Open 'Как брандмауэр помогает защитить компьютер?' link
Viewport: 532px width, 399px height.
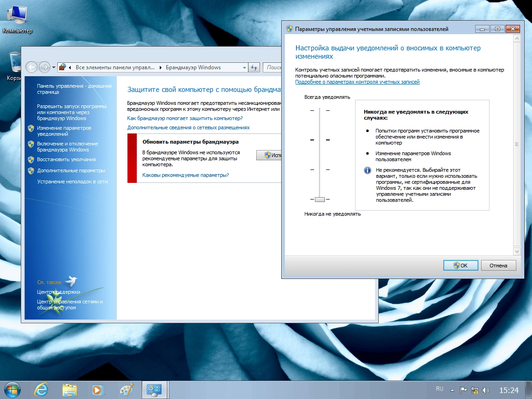(185, 118)
